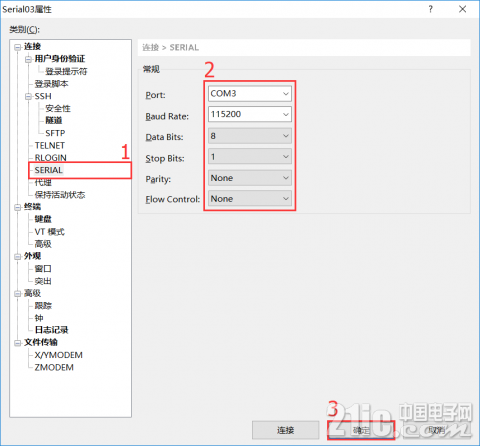Open the Port dropdown showing COM3

(250, 94)
